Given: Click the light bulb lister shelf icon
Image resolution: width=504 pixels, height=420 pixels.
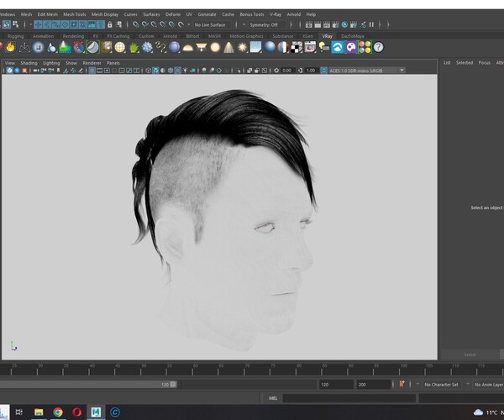Looking at the screenshot, I should point(324,47).
